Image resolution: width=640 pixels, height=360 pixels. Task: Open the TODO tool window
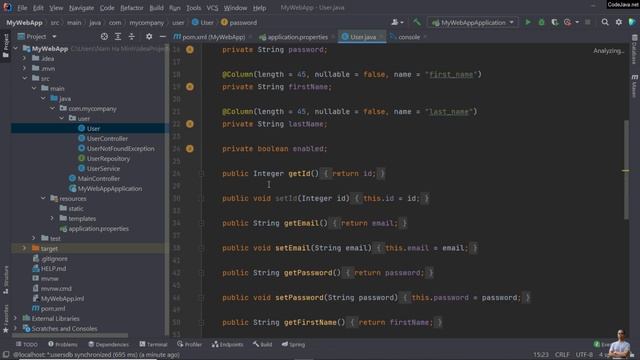click(27, 344)
